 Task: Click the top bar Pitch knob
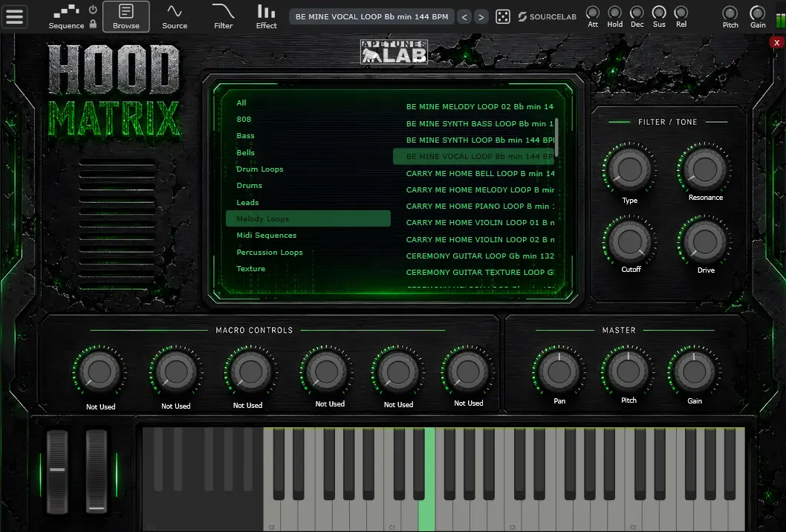(730, 13)
